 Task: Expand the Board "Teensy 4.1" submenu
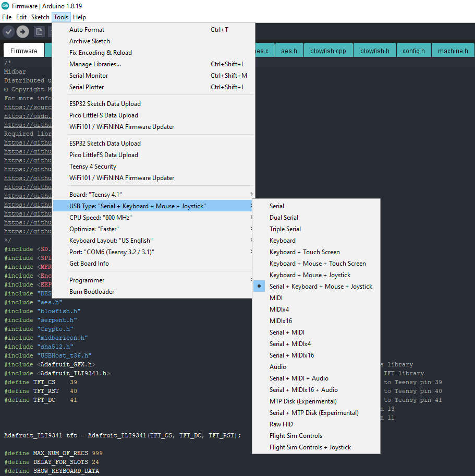tap(153, 195)
